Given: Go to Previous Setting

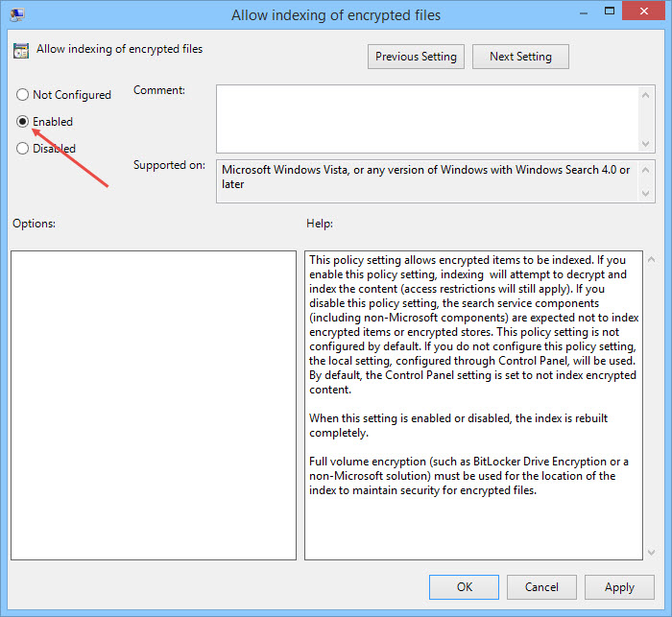Looking at the screenshot, I should pyautogui.click(x=416, y=56).
